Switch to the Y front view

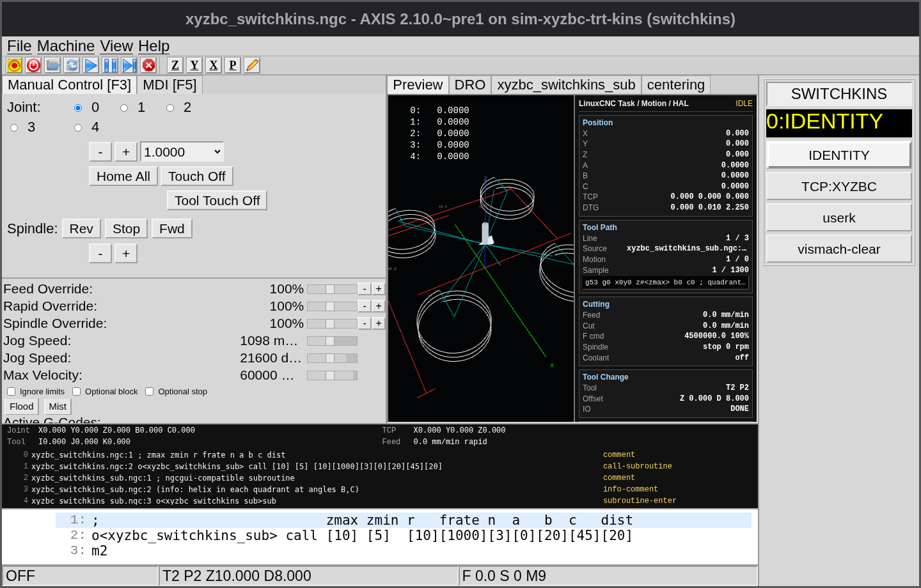pyautogui.click(x=194, y=65)
